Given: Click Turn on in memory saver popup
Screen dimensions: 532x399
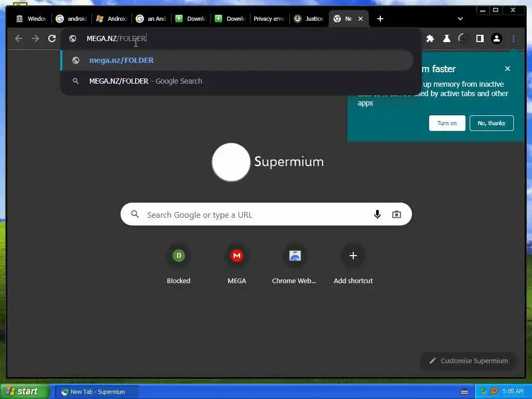Looking at the screenshot, I should tap(447, 123).
